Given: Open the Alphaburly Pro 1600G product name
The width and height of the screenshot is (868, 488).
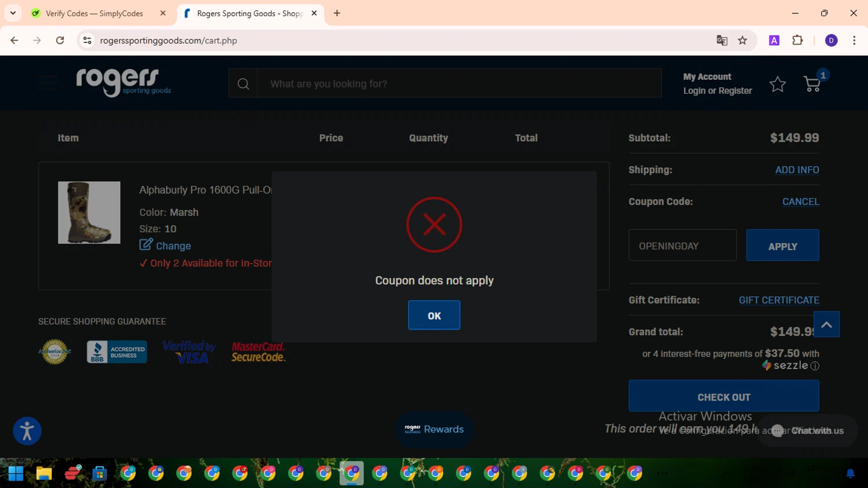Looking at the screenshot, I should (205, 190).
